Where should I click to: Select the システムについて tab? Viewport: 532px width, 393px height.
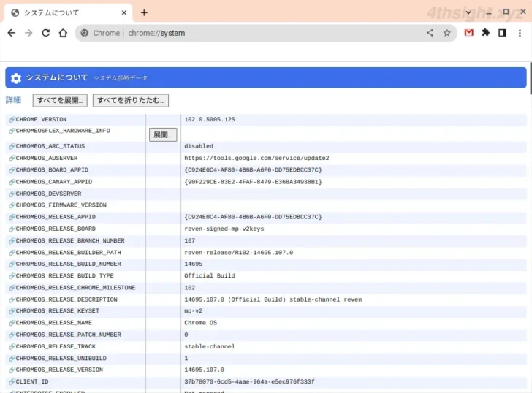(68, 13)
